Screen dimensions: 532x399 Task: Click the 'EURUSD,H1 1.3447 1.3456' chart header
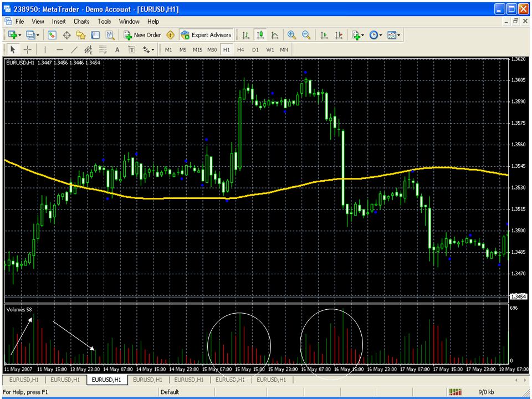(53, 63)
